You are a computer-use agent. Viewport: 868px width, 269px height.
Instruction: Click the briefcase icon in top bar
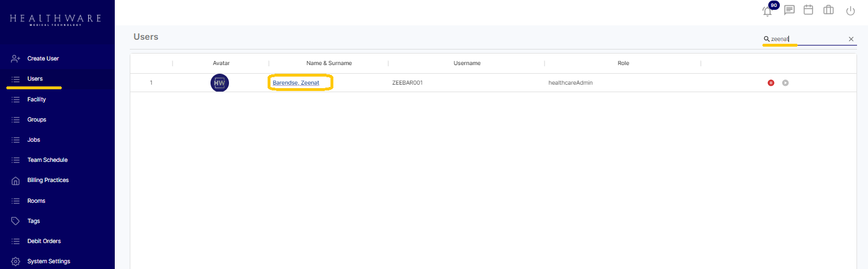coord(828,10)
